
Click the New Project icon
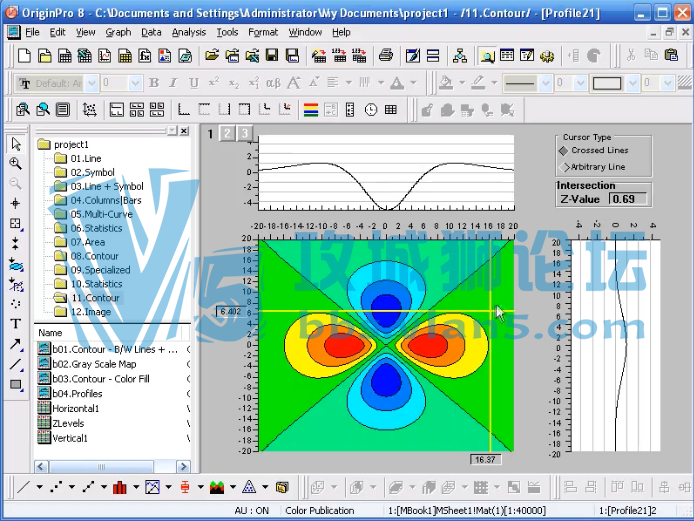click(x=24, y=56)
